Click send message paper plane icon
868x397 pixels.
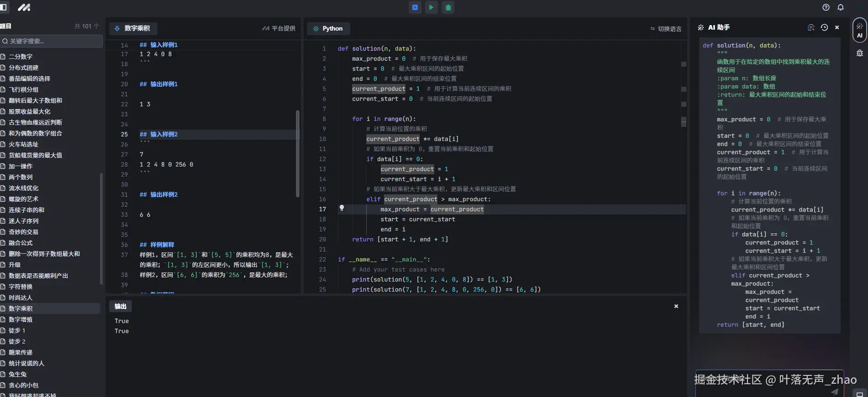(835, 392)
